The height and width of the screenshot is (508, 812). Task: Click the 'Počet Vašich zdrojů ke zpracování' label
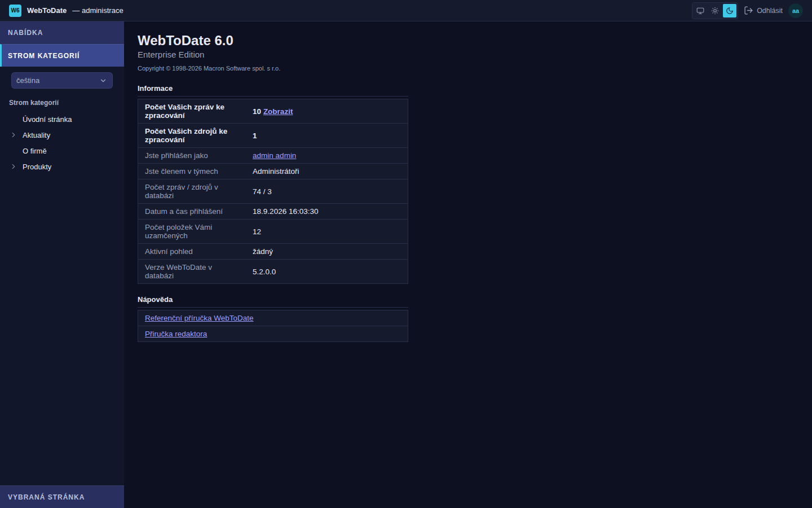186,135
